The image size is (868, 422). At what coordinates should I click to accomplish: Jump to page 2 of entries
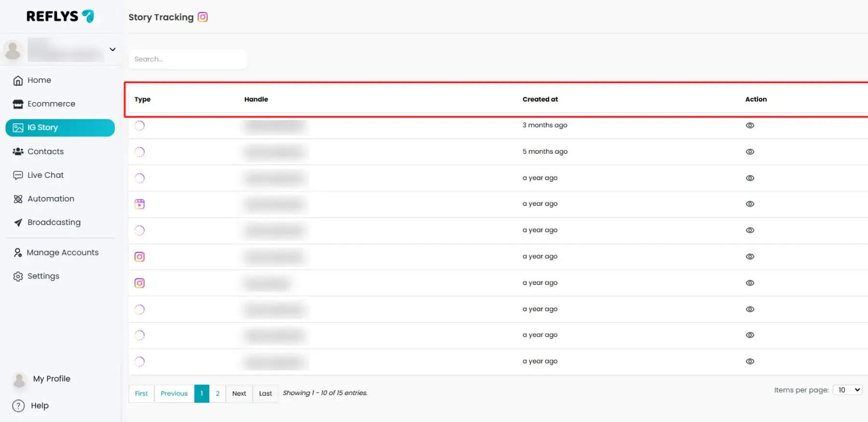pyautogui.click(x=217, y=394)
